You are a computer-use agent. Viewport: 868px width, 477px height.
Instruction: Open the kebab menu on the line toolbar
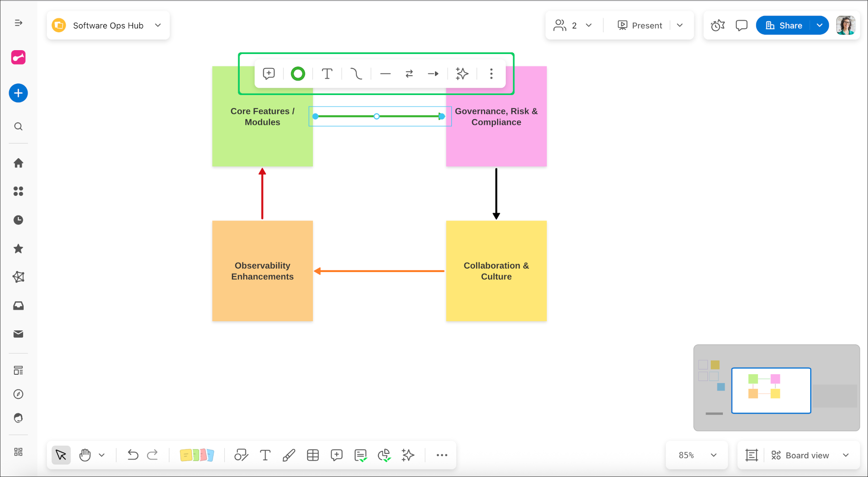[x=491, y=73]
